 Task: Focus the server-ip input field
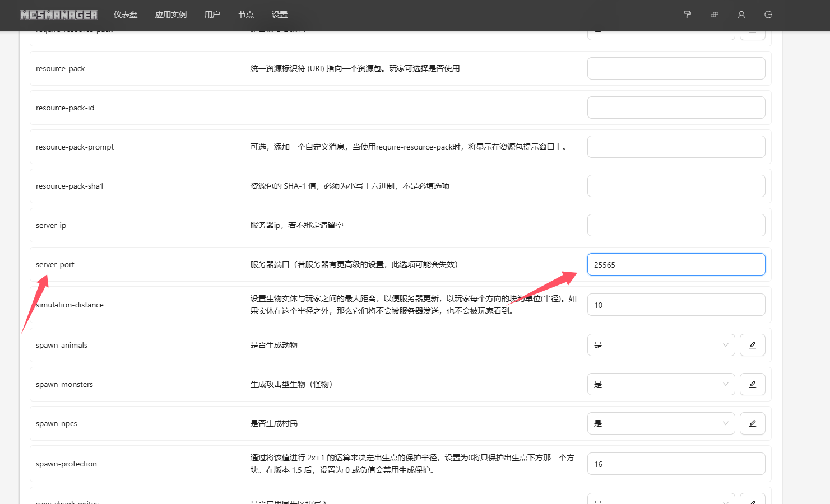coord(676,225)
